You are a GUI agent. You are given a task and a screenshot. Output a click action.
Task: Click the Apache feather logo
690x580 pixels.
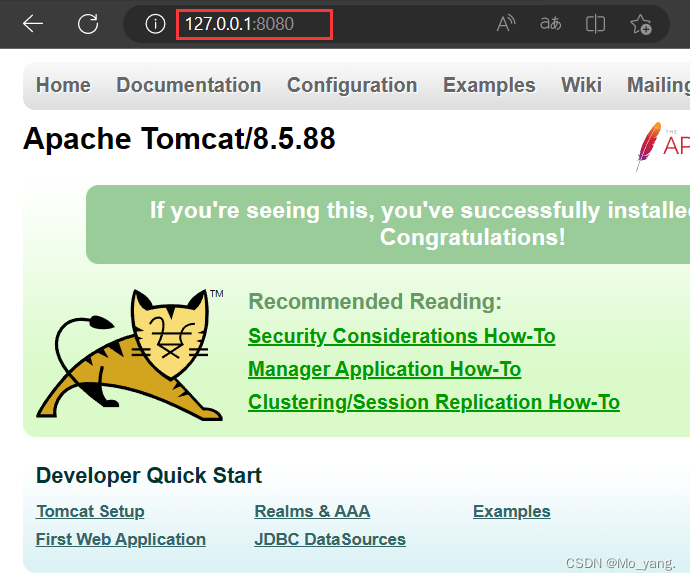click(x=662, y=146)
